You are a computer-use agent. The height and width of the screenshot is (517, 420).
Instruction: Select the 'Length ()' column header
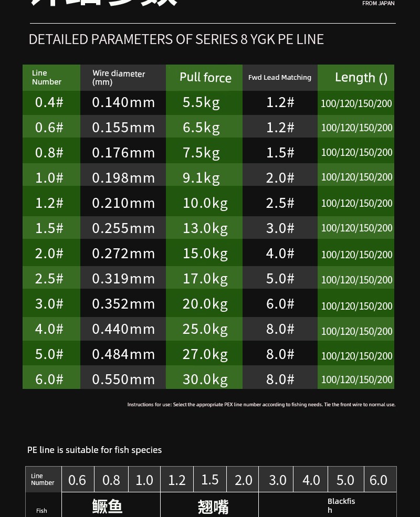click(x=356, y=78)
